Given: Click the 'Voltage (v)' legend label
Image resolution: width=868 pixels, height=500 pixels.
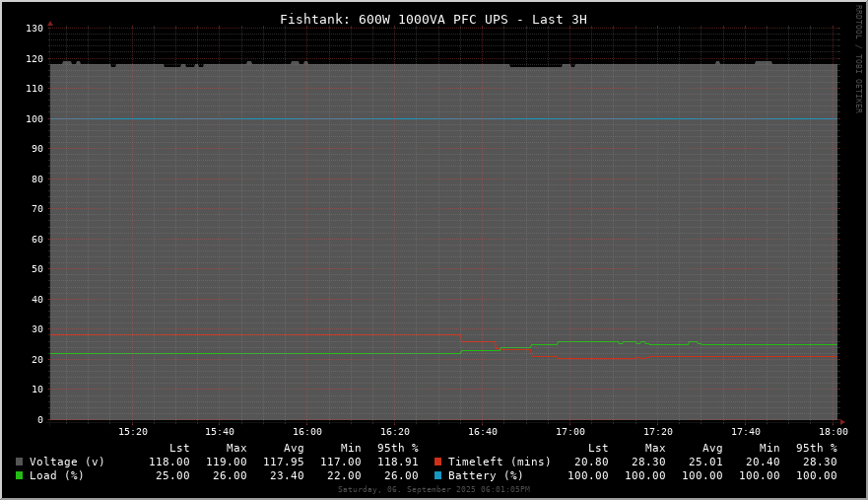Looking at the screenshot, I should point(67,462).
